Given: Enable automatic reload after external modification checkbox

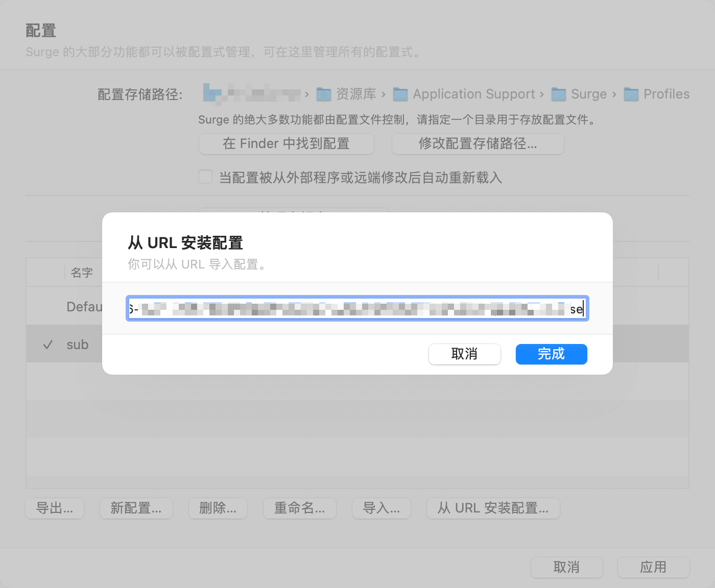Looking at the screenshot, I should pyautogui.click(x=205, y=177).
